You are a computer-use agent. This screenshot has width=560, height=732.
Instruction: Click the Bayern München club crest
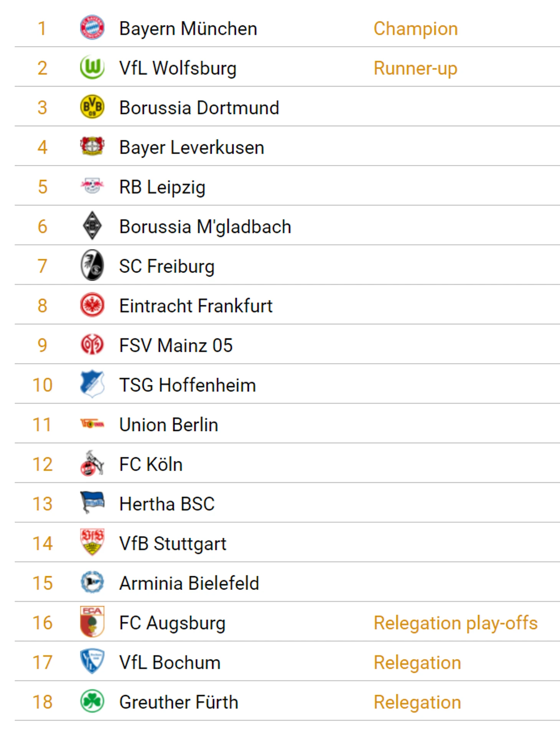[x=92, y=28]
